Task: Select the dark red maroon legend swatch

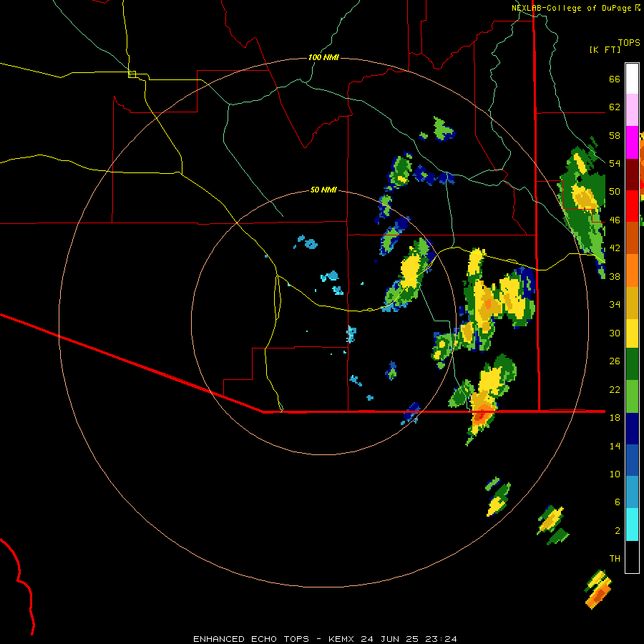Action: [632, 175]
